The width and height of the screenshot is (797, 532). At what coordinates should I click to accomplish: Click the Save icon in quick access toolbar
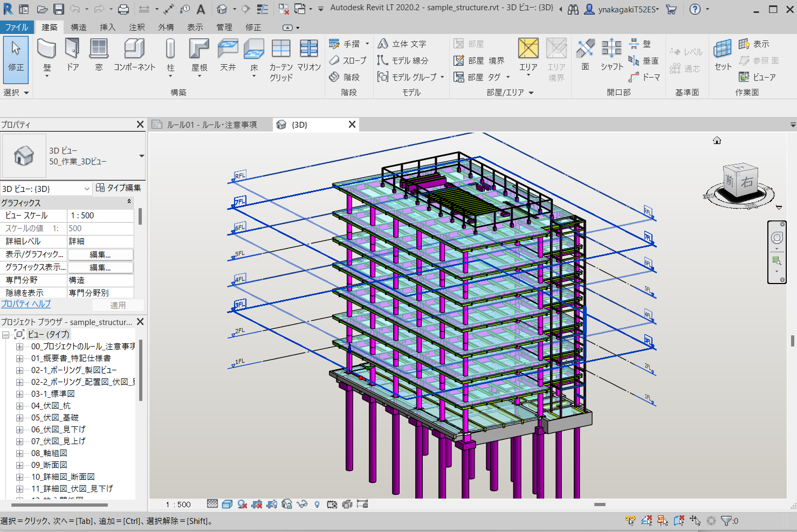pos(59,9)
